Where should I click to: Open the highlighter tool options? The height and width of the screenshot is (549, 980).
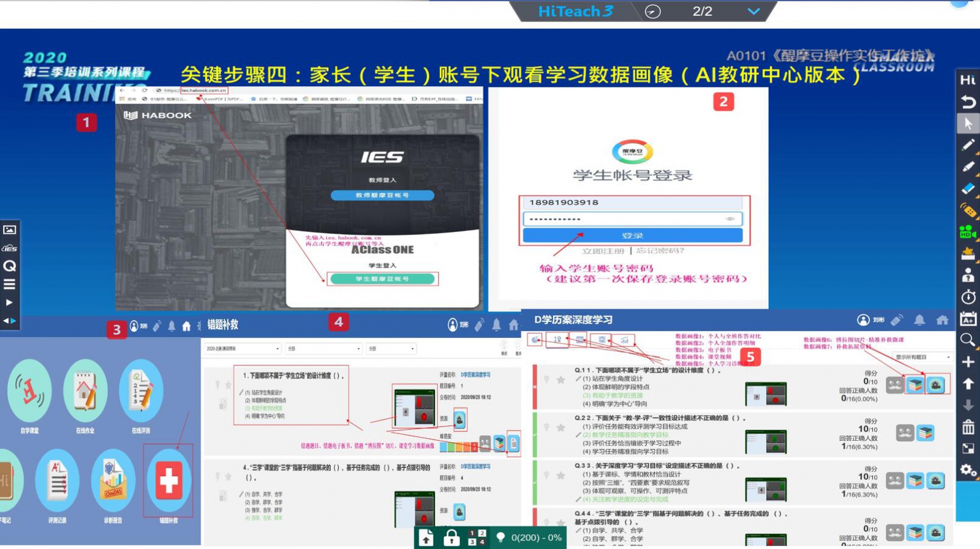coord(968,166)
